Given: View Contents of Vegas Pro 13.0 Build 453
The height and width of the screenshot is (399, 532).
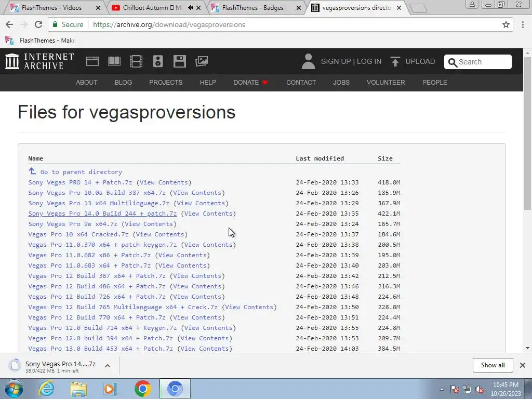Looking at the screenshot, I should [x=205, y=349].
